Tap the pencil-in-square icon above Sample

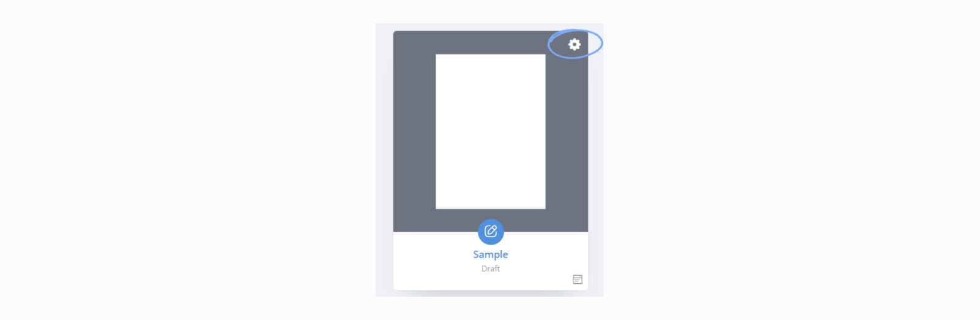point(491,231)
